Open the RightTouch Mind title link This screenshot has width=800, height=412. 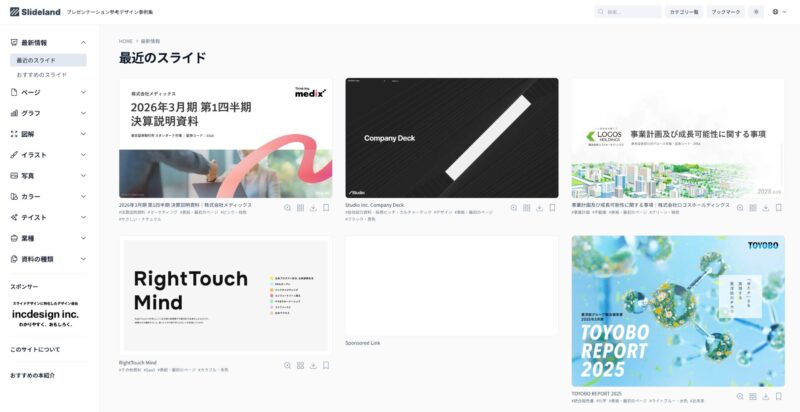tap(138, 363)
